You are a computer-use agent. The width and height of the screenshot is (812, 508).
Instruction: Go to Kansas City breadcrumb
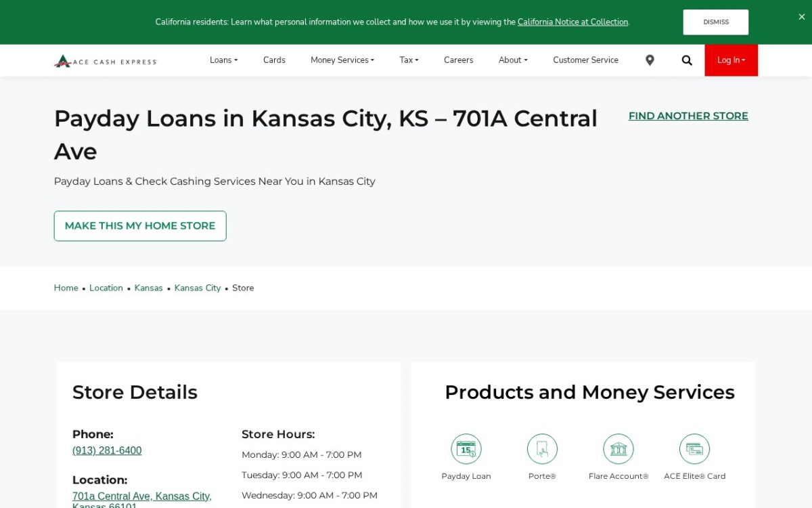coord(198,288)
